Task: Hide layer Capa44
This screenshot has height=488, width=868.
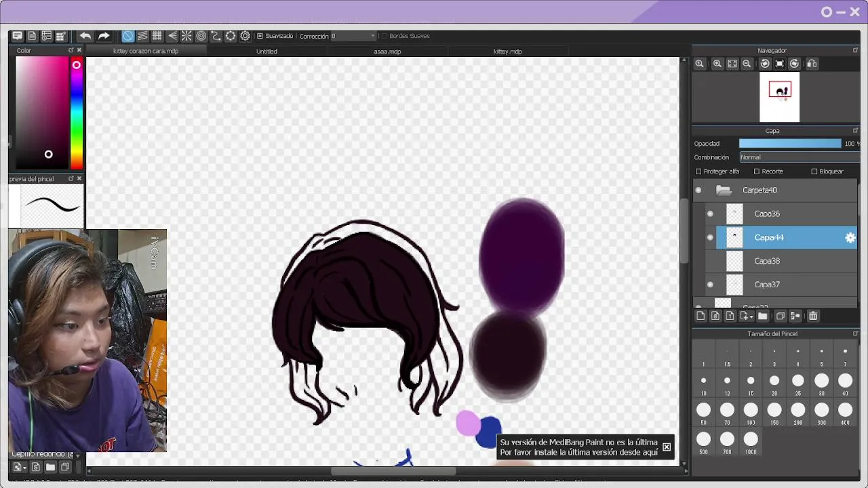Action: click(710, 237)
